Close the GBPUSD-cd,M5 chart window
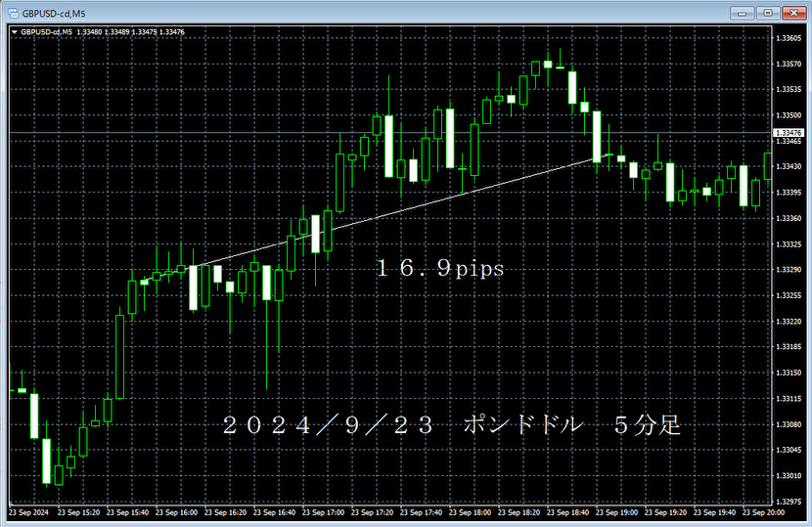The image size is (812, 527). point(793,13)
